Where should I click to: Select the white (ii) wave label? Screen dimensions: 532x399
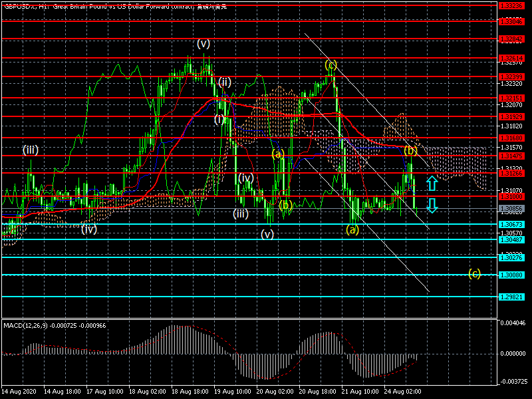225,82
